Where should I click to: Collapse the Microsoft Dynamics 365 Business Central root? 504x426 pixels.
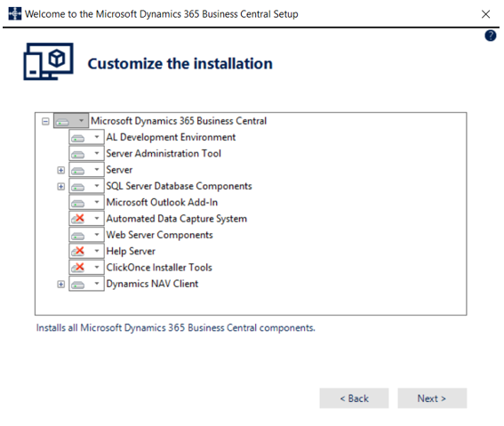45,121
